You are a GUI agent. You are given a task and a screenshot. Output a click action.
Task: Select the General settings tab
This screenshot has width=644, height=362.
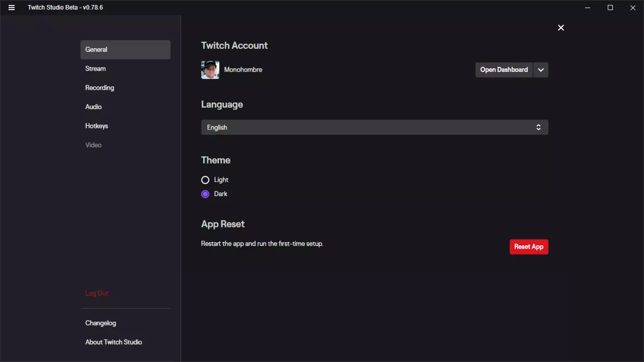125,50
